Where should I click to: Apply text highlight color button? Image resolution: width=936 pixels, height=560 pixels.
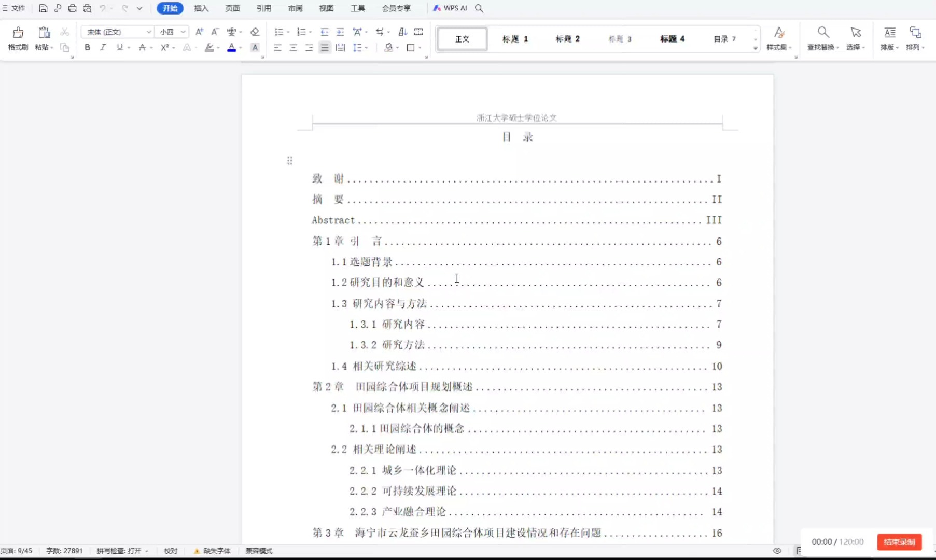(209, 48)
